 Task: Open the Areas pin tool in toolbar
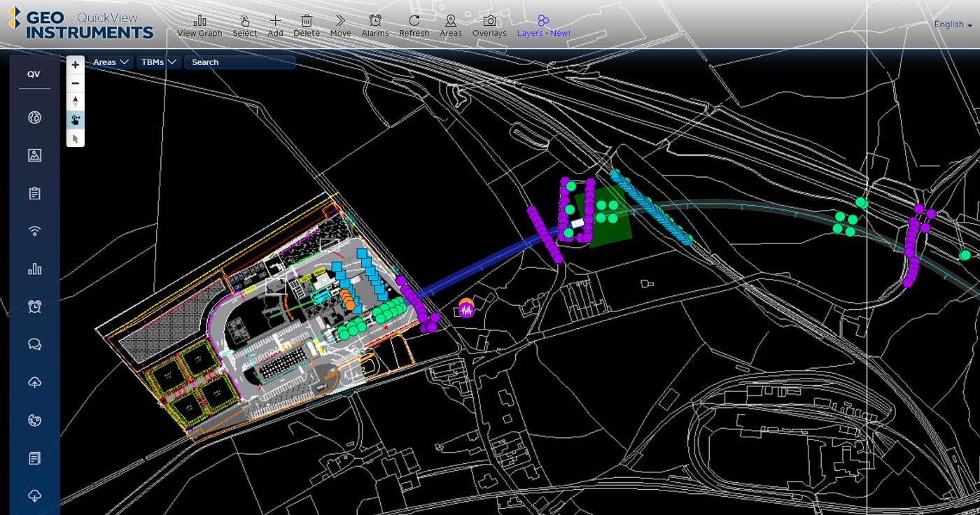point(451,26)
